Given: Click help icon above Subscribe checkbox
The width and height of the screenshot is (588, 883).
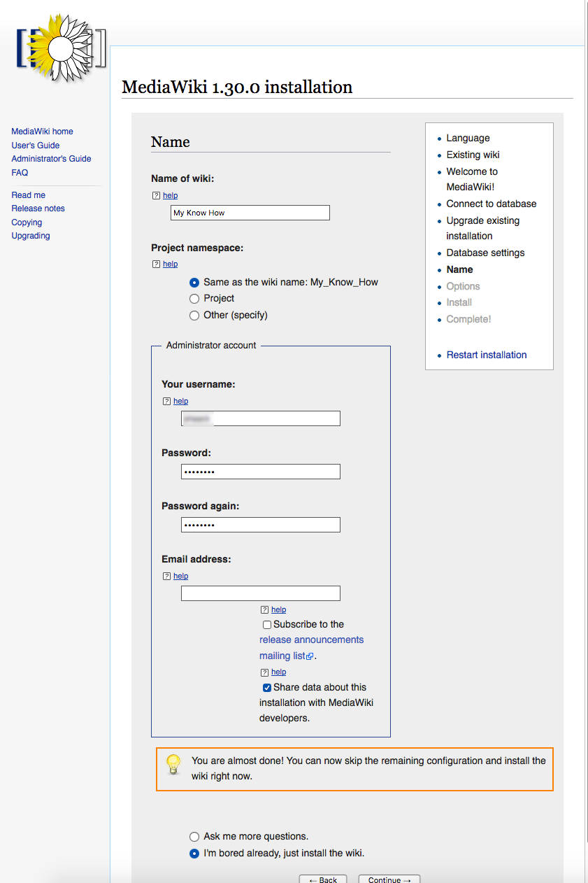Looking at the screenshot, I should point(264,610).
